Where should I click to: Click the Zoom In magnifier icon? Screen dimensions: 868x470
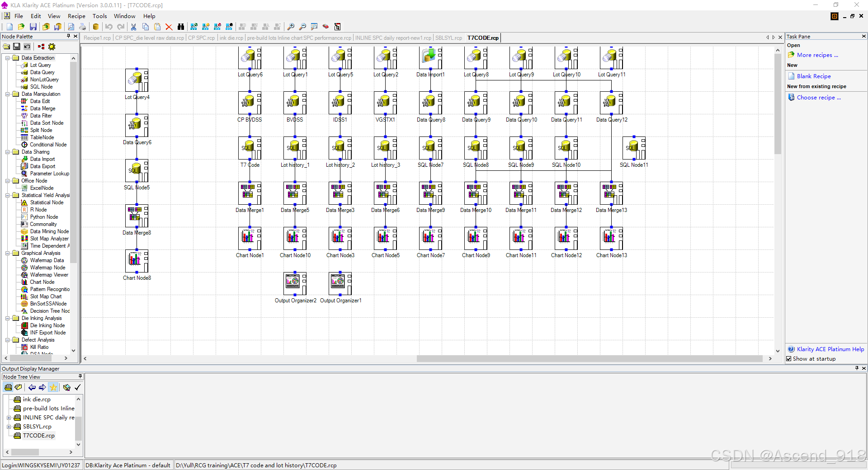(x=291, y=27)
